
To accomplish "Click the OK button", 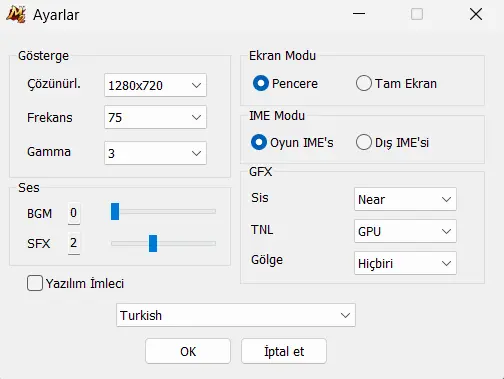I will [x=188, y=351].
